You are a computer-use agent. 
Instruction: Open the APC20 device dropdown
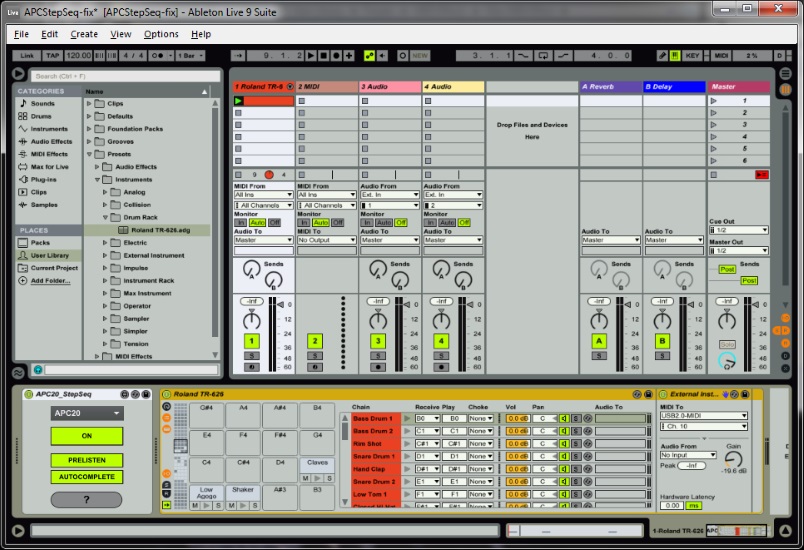coord(86,413)
